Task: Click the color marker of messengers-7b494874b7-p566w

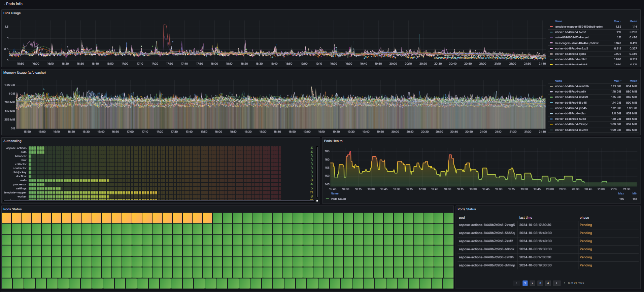Action: click(x=551, y=43)
